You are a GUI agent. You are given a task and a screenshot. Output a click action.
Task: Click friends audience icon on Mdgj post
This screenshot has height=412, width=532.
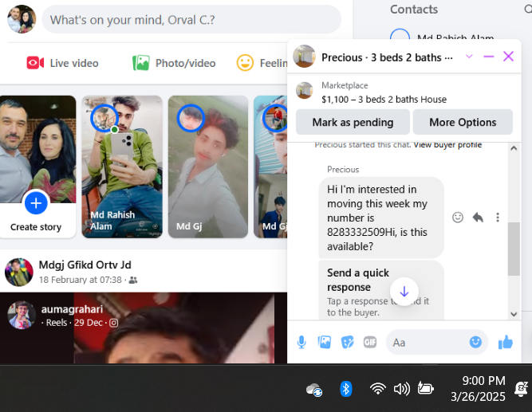pyautogui.click(x=133, y=280)
